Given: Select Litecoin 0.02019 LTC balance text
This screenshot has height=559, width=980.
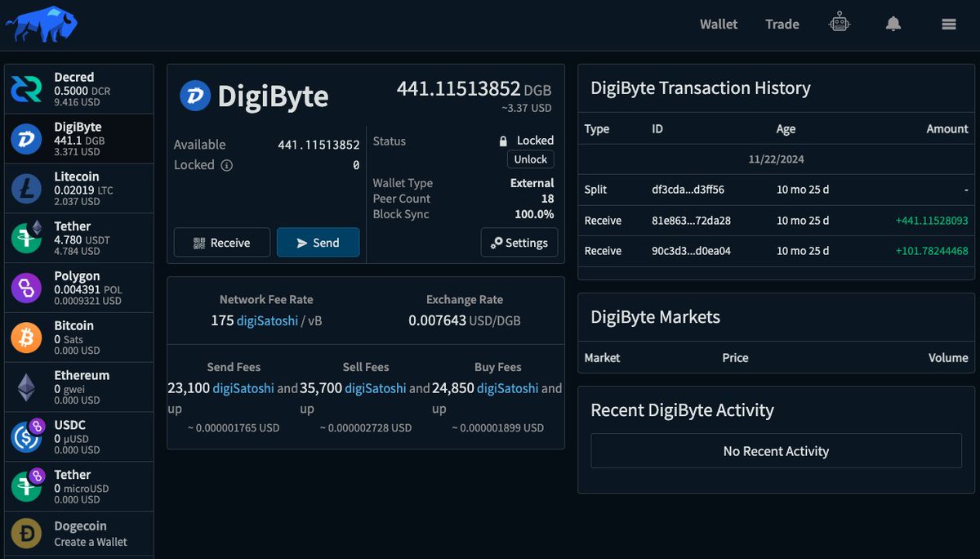Looking at the screenshot, I should 83,190.
